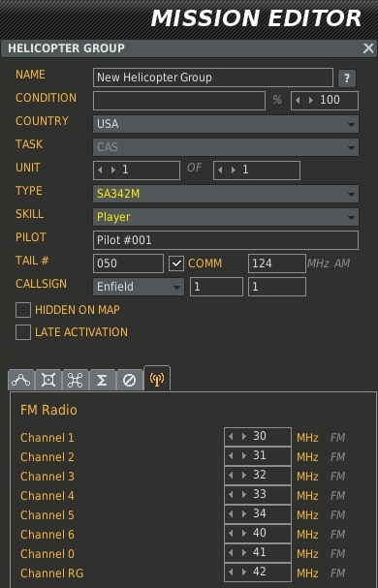Viewport: 378px width, 588px height.
Task: Click the first callsign number field
Action: tap(216, 287)
